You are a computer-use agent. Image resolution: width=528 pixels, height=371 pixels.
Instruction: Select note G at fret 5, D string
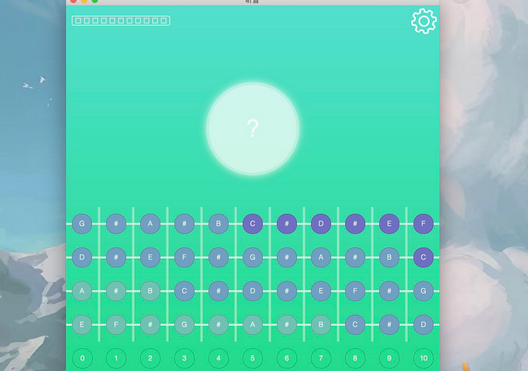click(x=253, y=257)
